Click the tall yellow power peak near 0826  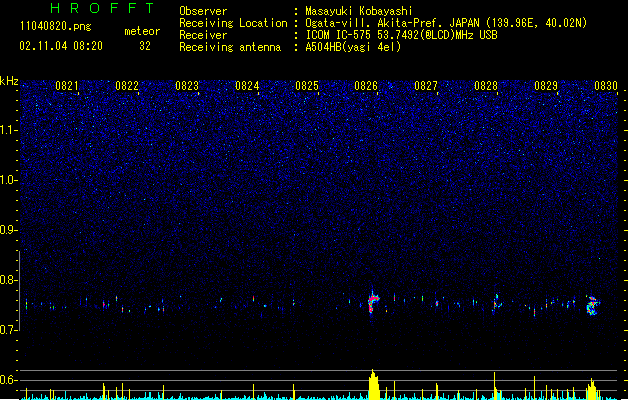[373, 385]
